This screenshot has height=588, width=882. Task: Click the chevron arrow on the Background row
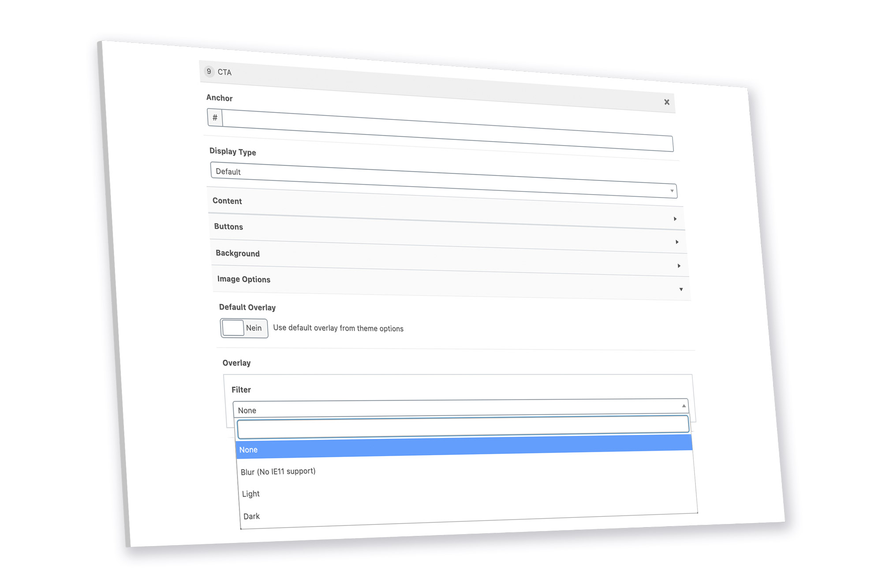pyautogui.click(x=679, y=266)
